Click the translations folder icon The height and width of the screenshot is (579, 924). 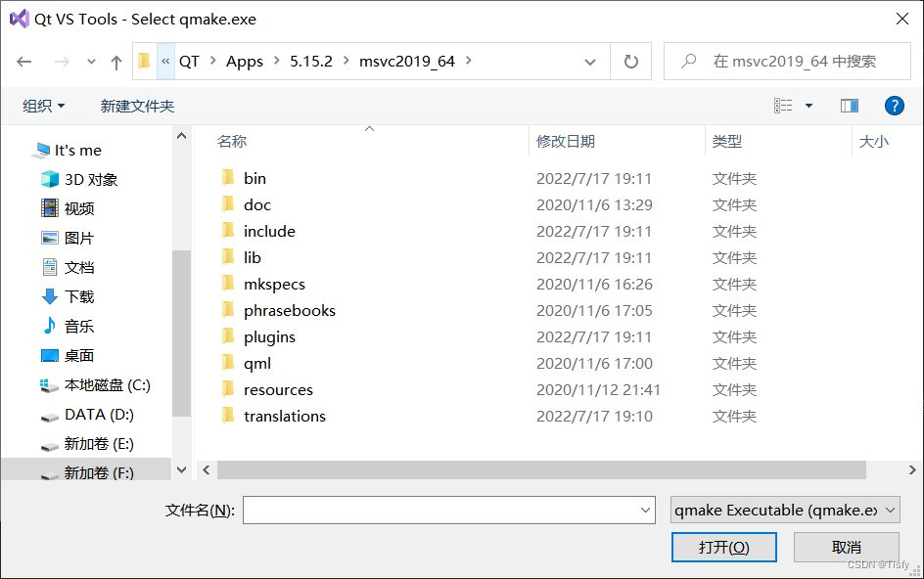tap(228, 415)
